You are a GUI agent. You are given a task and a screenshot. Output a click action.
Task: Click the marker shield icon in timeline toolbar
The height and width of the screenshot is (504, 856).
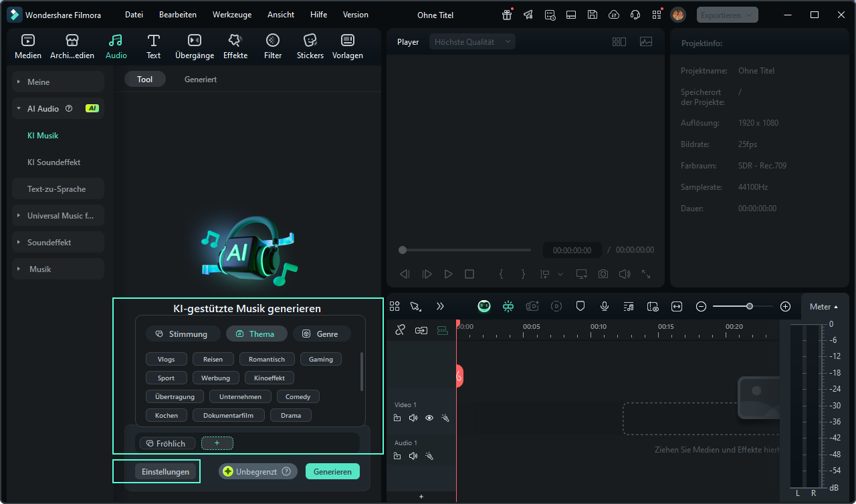pyautogui.click(x=580, y=306)
